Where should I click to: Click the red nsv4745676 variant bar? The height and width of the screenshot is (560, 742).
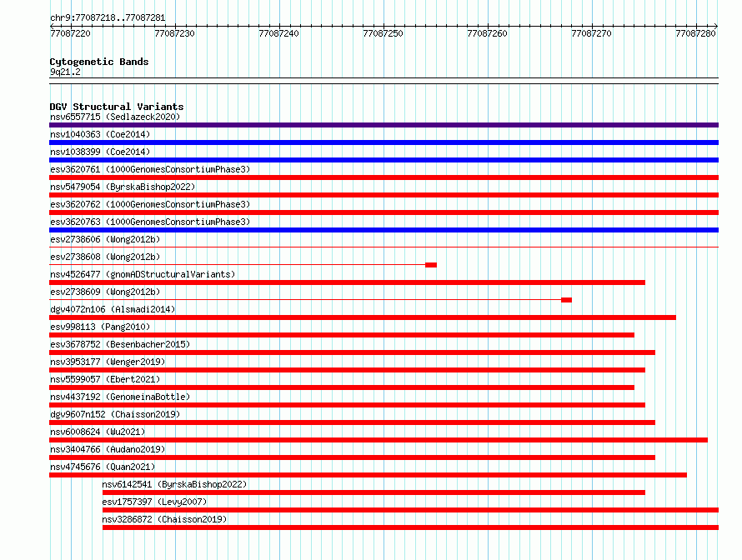click(368, 475)
